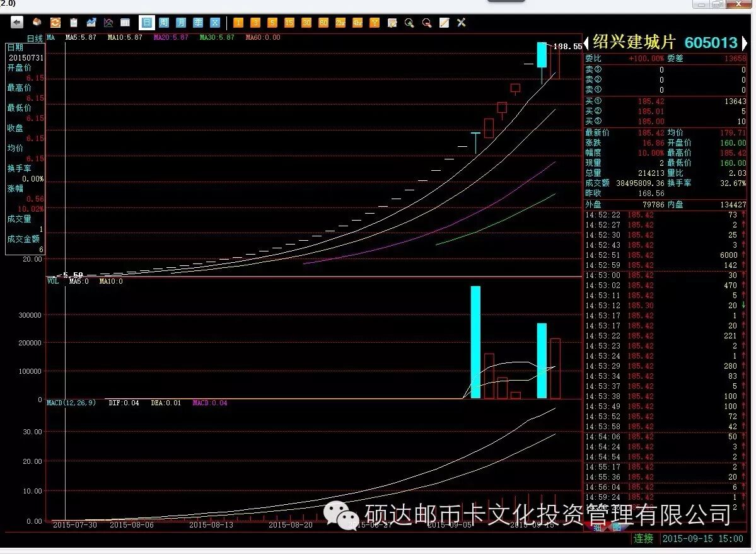Close the window with X button
The height and width of the screenshot is (554, 756).
click(x=738, y=4)
